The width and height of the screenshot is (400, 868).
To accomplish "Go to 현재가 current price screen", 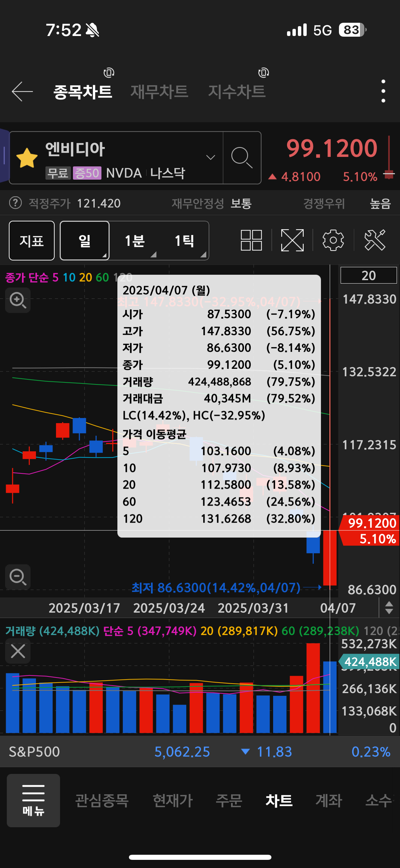I will click(173, 800).
